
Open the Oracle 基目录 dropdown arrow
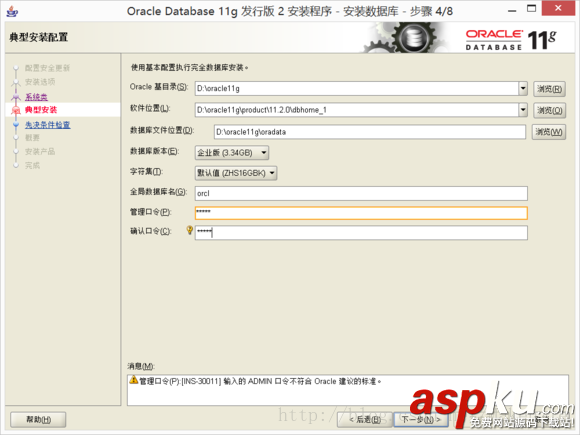[523, 88]
